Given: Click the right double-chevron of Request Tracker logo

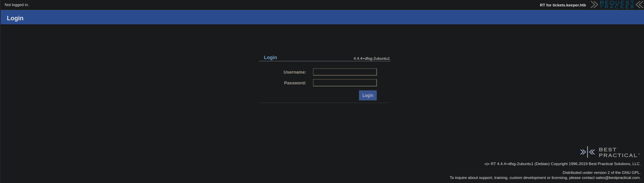Looking at the screenshot, I should coord(639,4).
